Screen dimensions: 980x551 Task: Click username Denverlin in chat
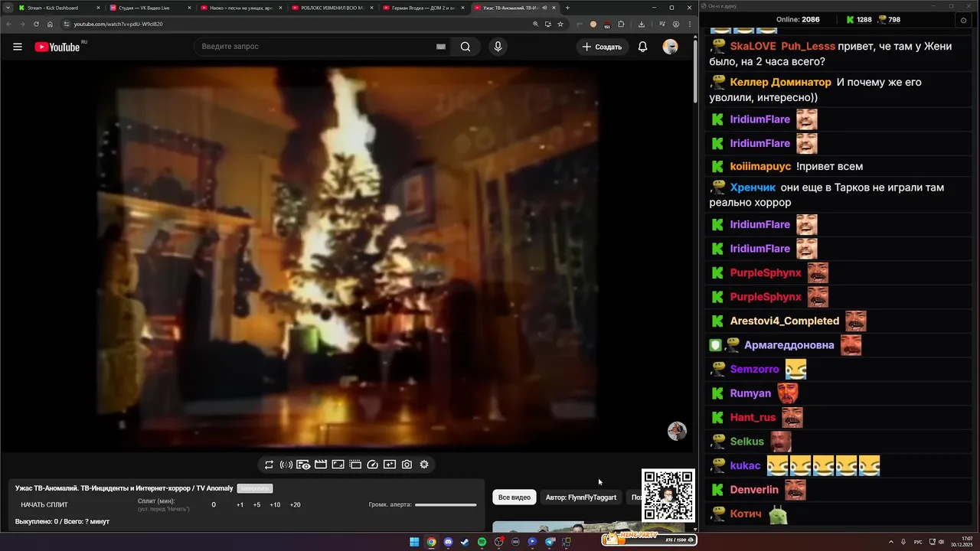[x=754, y=490]
